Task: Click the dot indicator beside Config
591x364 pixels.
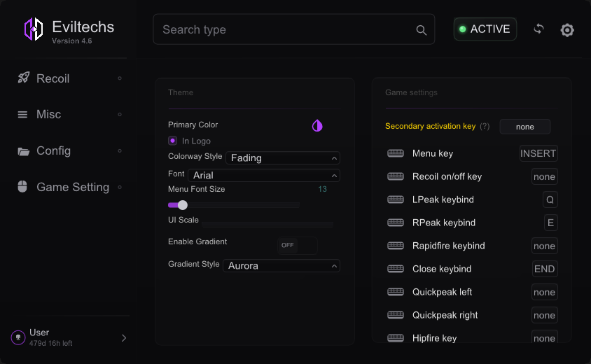Action: point(120,150)
